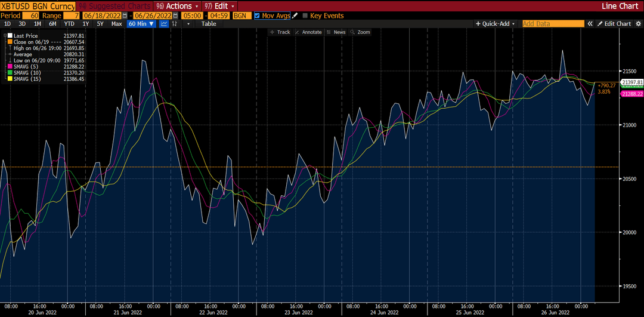The width and height of the screenshot is (644, 317).
Task: Select the Annotate tool
Action: pyautogui.click(x=308, y=32)
